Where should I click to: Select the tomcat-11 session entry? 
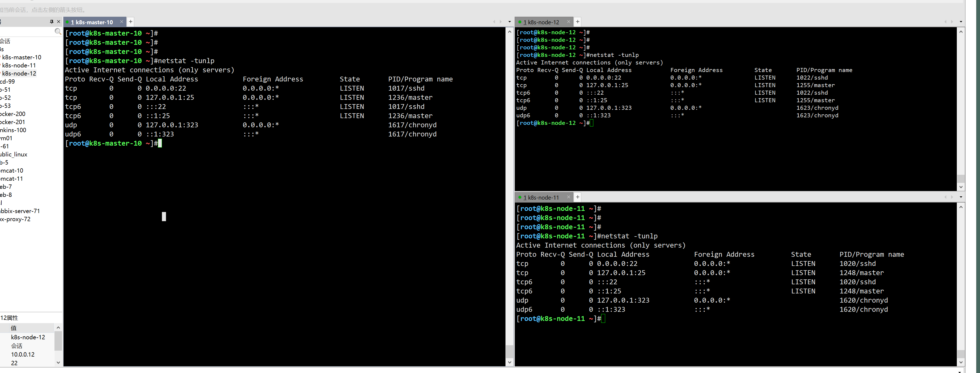[x=11, y=179]
